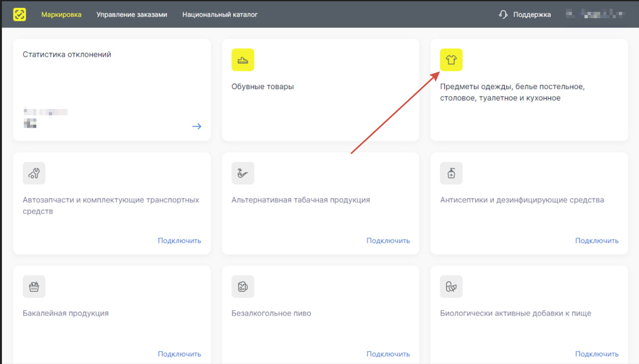Open Национальный каталог in top navigation
The width and height of the screenshot is (639, 364).
coord(220,14)
